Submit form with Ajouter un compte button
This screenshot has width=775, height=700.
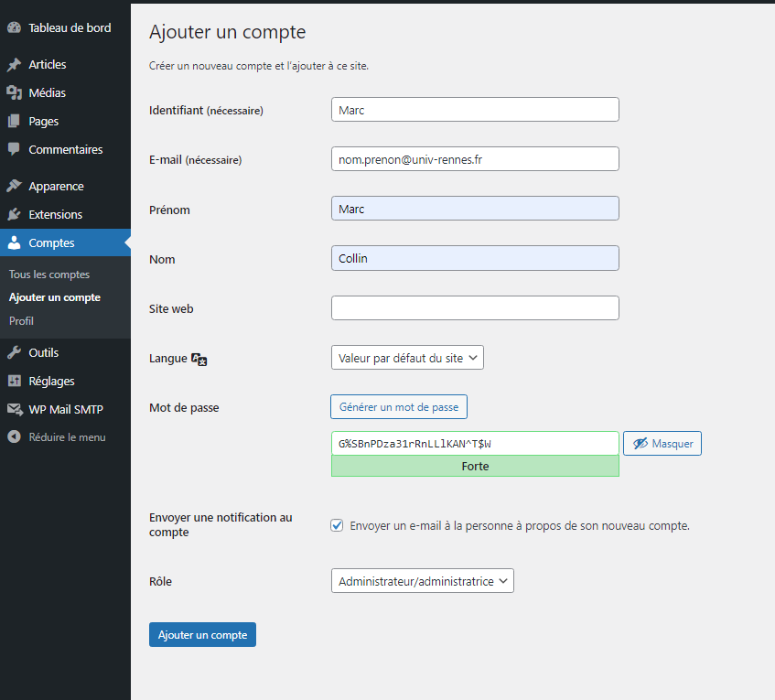[202, 635]
